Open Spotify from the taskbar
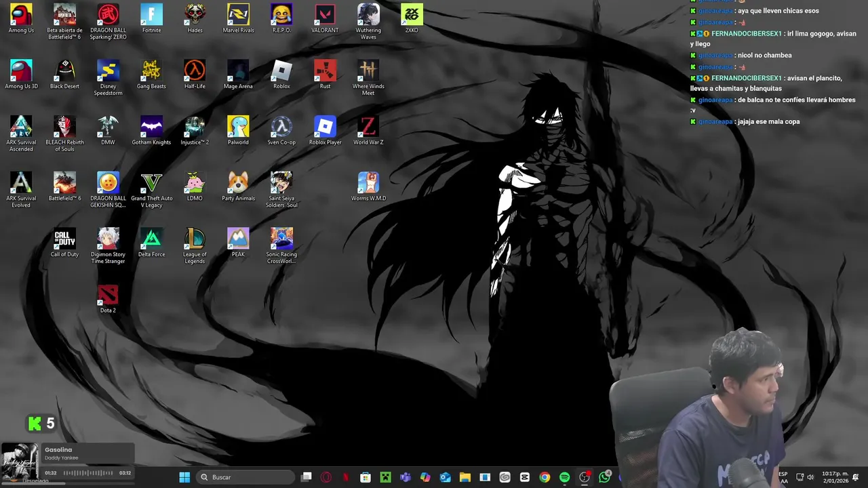The width and height of the screenshot is (868, 488). [564, 477]
